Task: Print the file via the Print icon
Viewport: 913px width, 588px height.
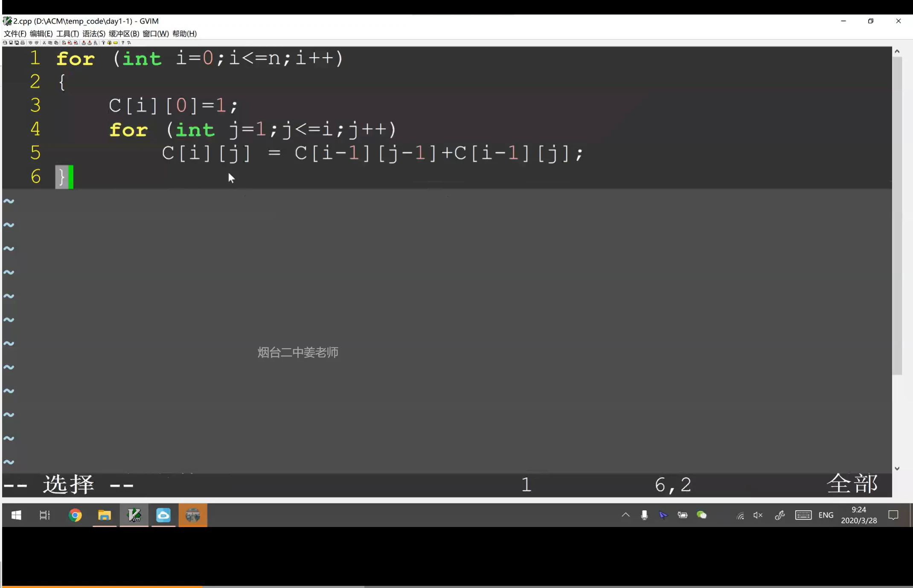Action: click(23, 43)
